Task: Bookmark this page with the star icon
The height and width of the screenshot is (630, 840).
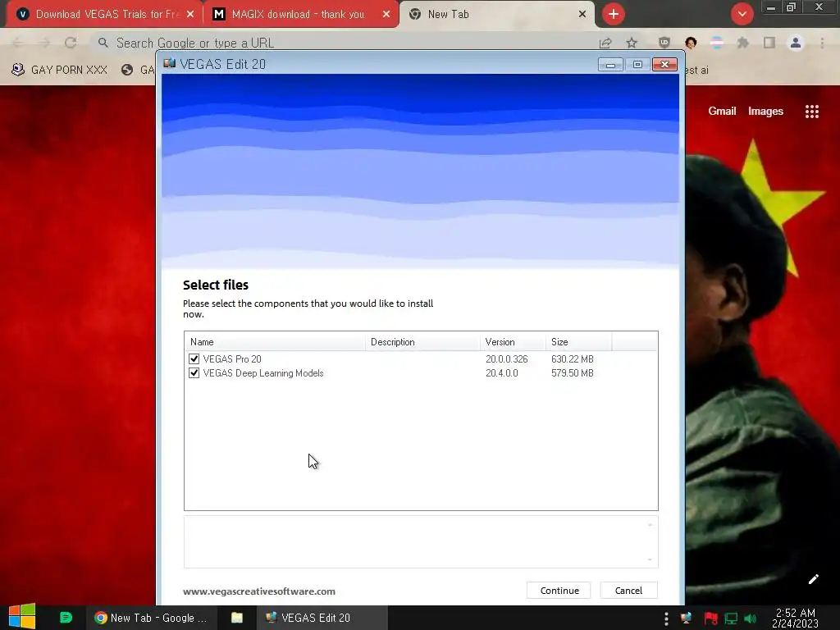Action: [x=632, y=43]
